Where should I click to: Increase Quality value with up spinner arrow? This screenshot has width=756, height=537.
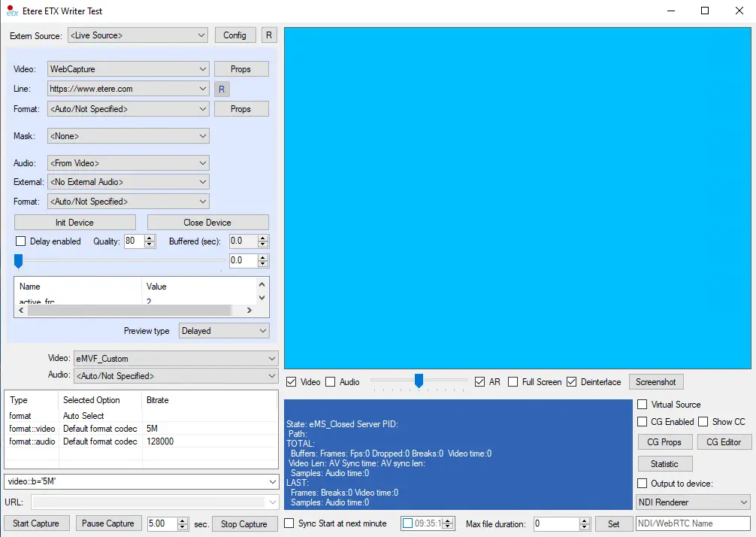pos(149,238)
